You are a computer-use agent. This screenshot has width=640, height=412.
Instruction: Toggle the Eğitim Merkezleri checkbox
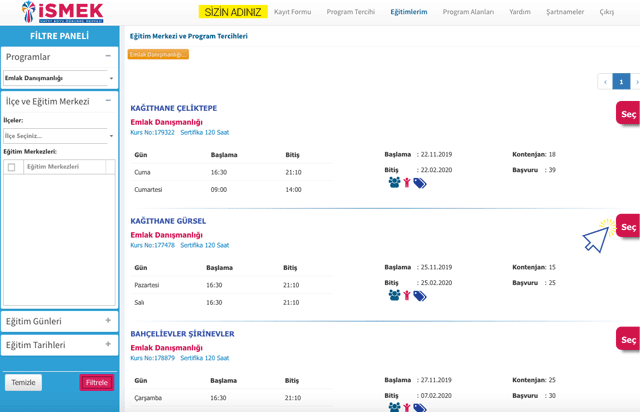pyautogui.click(x=11, y=167)
